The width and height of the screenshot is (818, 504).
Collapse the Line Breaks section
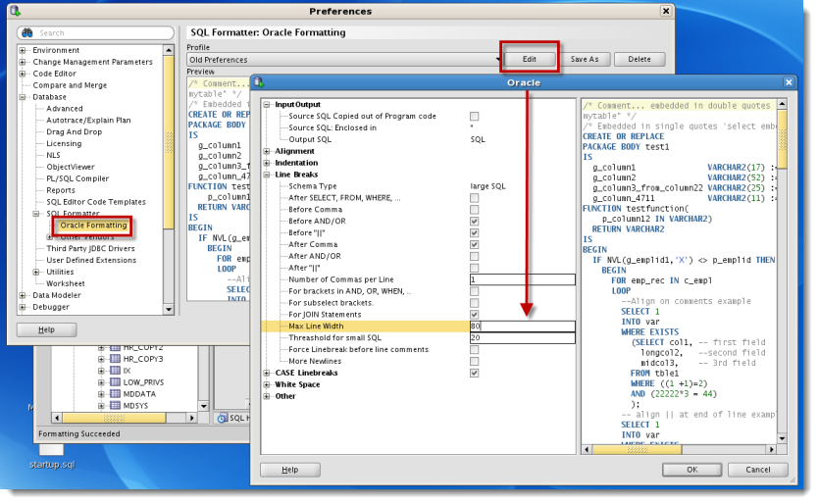pyautogui.click(x=267, y=175)
